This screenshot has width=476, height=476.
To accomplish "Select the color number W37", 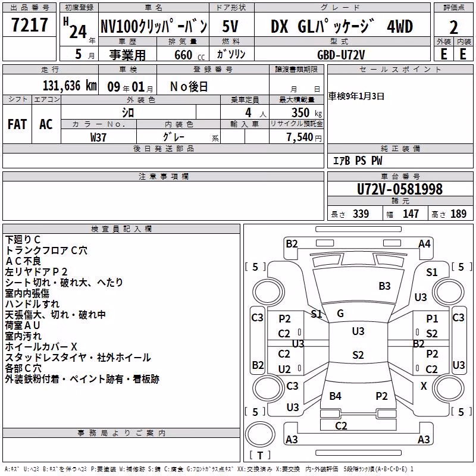I will 98,137.
